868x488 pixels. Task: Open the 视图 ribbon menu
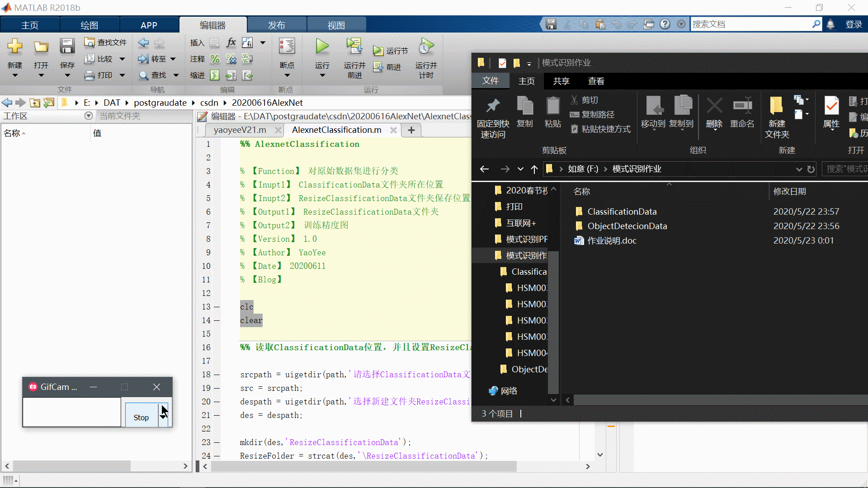tap(335, 24)
